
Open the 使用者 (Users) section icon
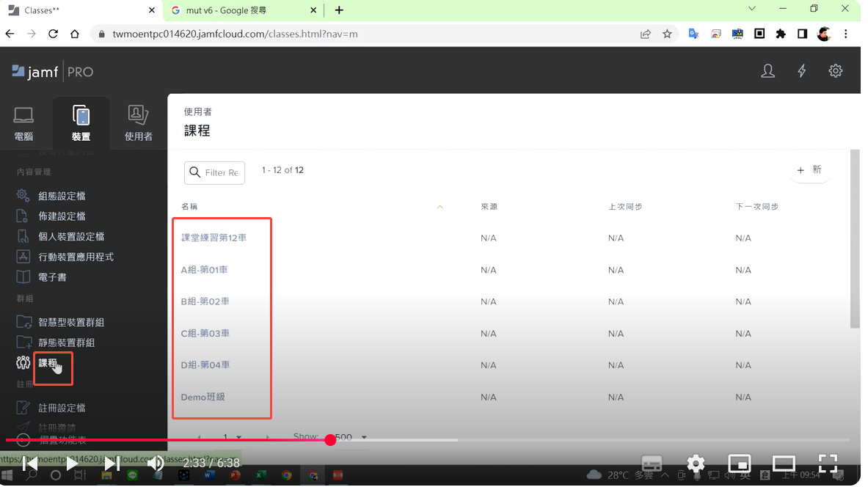pos(139,123)
